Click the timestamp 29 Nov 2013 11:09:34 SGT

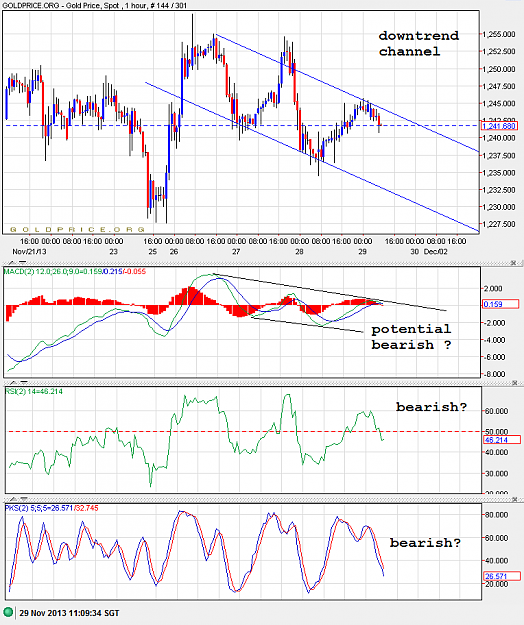click(69, 613)
